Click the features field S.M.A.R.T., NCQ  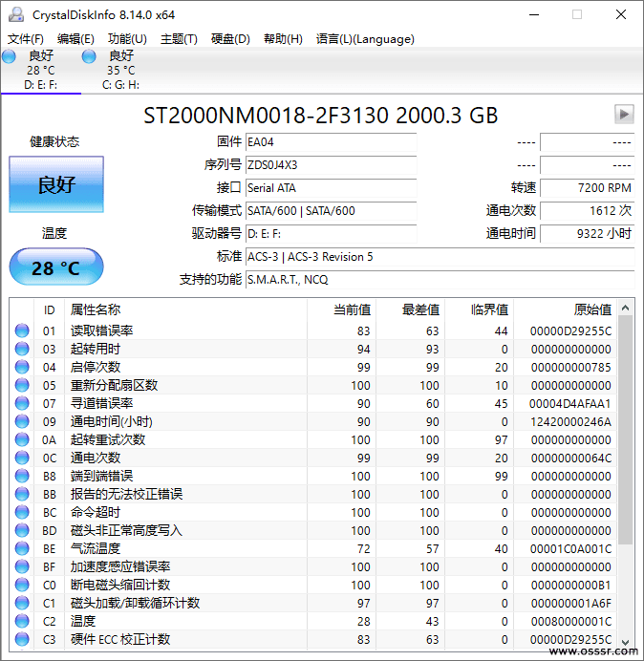point(440,280)
